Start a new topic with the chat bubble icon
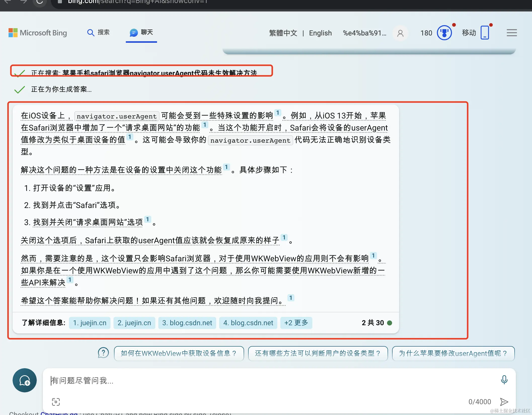Screen dimensions: 532x415 pos(24,381)
